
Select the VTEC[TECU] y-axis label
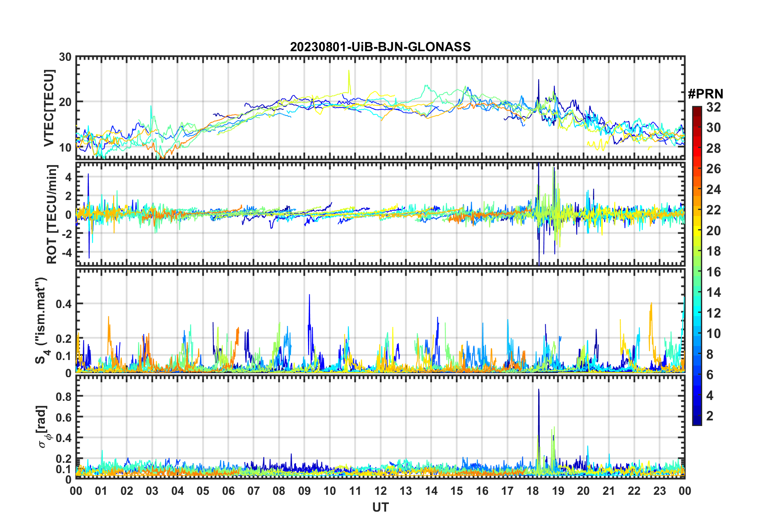pos(49,108)
